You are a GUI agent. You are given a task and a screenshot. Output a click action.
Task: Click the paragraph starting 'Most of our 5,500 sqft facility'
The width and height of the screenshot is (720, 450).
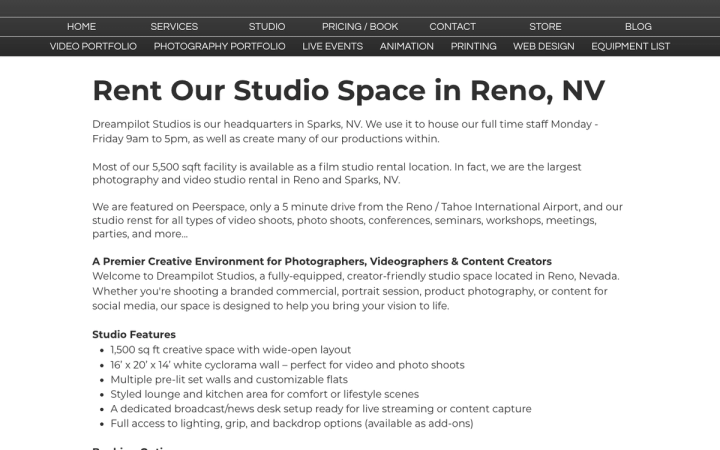click(337, 173)
